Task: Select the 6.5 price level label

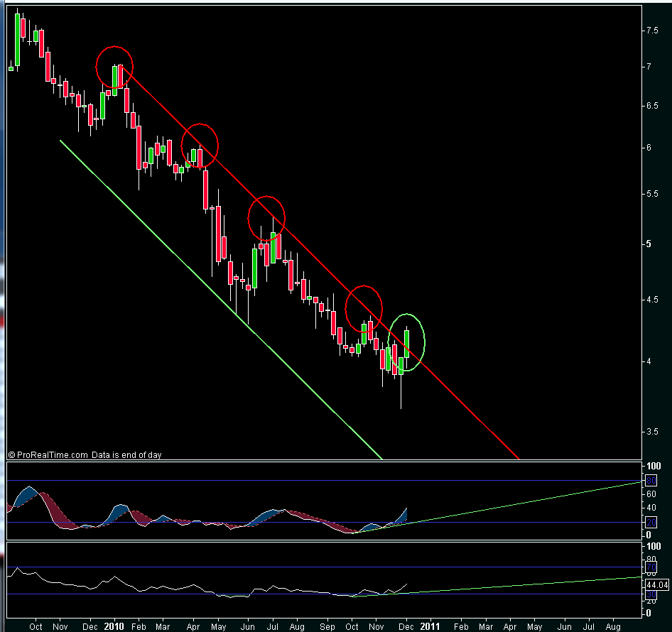Action: (652, 106)
